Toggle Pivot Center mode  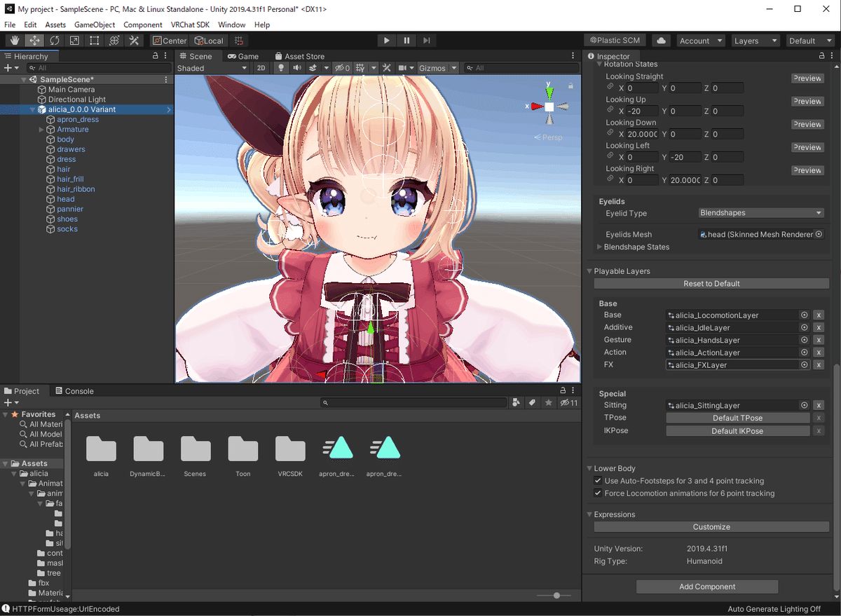tap(170, 41)
